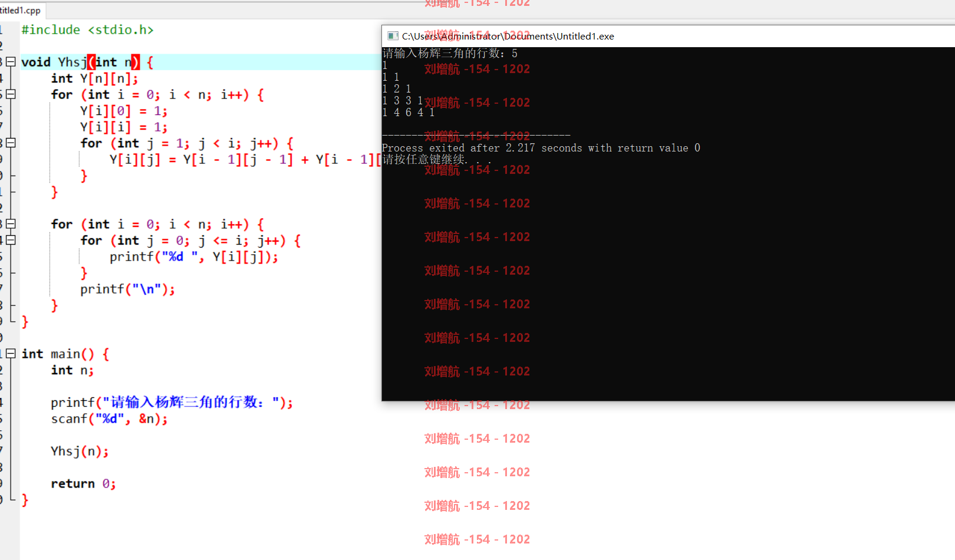Collapse the fold of the for-i loop containing Y[i][0] = 1
This screenshot has width=955, height=560.
pyautogui.click(x=11, y=94)
